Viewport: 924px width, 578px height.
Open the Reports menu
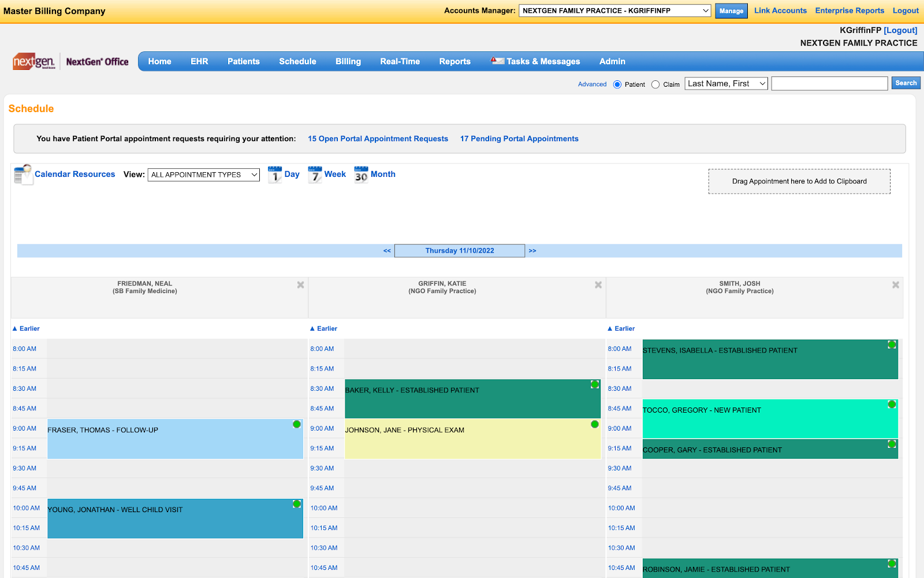455,61
